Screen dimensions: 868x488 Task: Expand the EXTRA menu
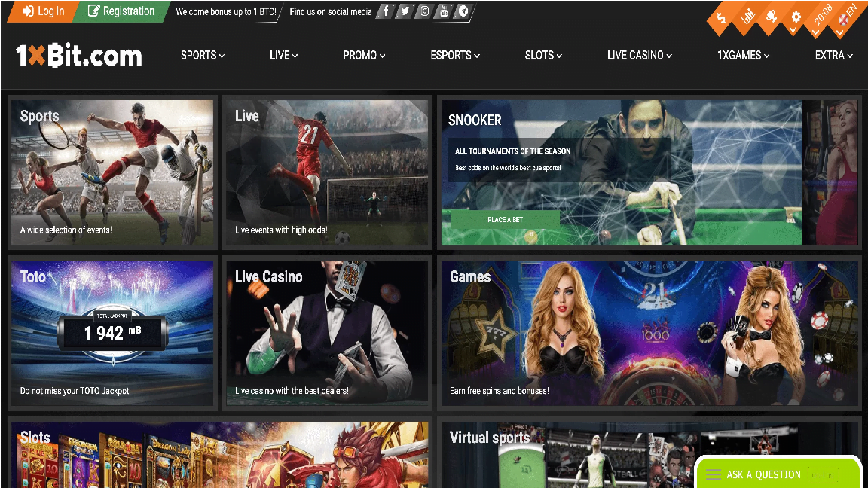click(x=833, y=55)
